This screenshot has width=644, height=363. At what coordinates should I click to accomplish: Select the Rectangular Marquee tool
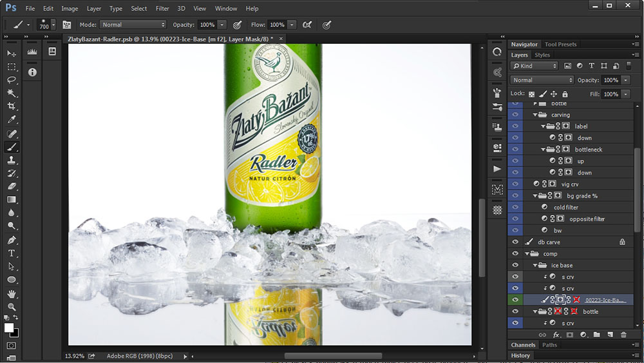(12, 66)
